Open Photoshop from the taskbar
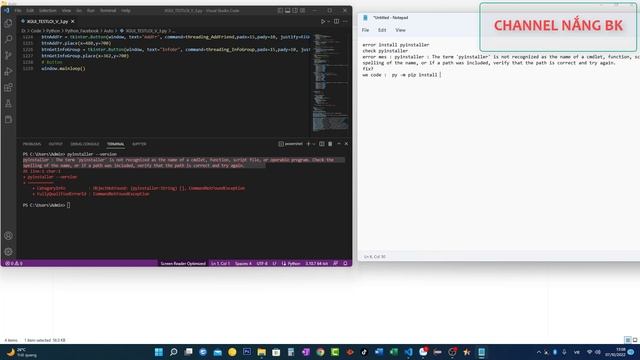Viewport: 640px width, 360px height. point(247,352)
